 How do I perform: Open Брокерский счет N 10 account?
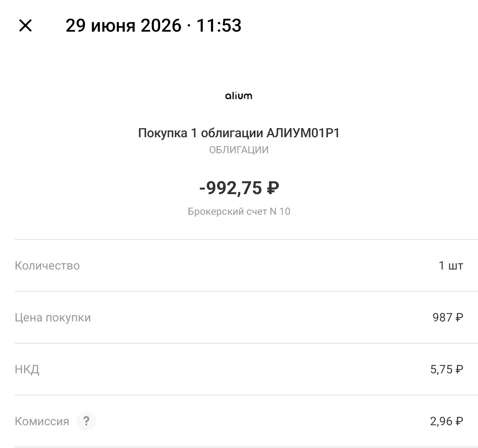tap(239, 212)
